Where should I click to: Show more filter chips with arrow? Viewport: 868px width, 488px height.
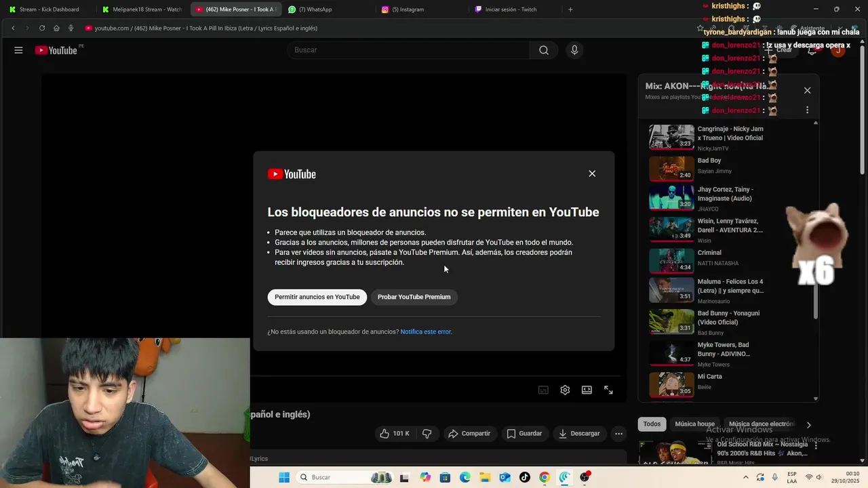coord(808,425)
